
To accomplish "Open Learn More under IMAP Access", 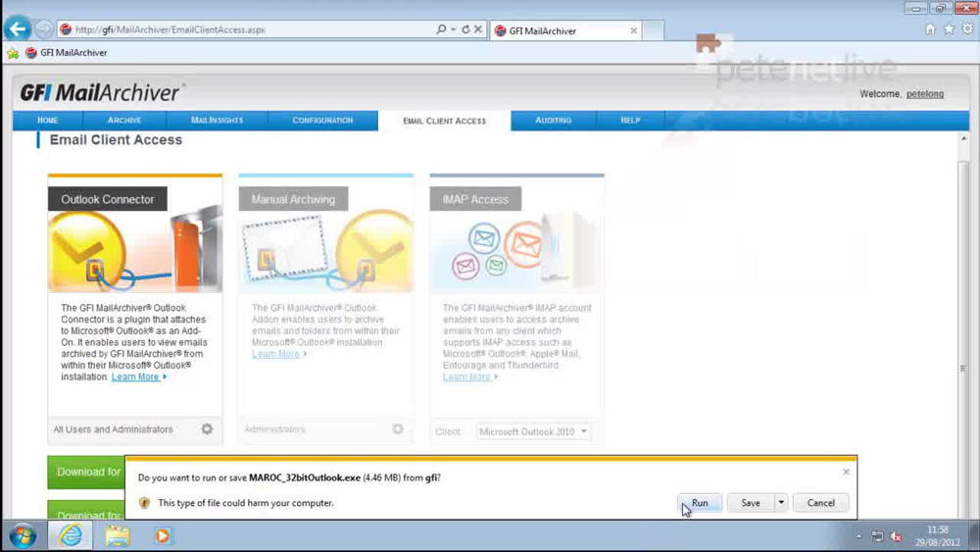I will tap(466, 376).
